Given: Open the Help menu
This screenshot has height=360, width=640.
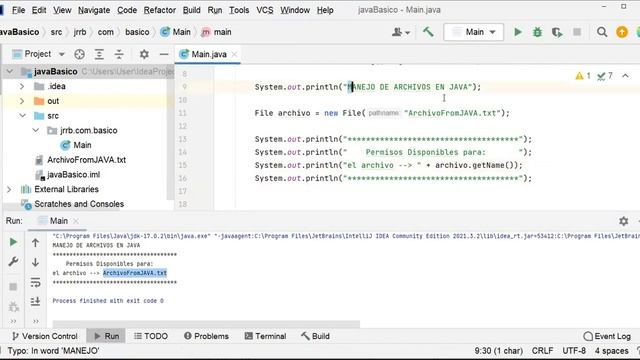Looking at the screenshot, I should 325,10.
